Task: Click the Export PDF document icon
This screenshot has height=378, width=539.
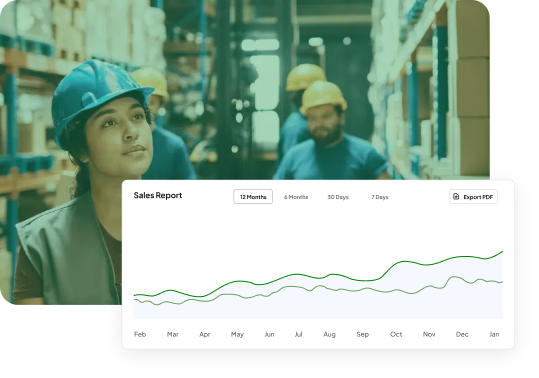Action: [x=456, y=197]
